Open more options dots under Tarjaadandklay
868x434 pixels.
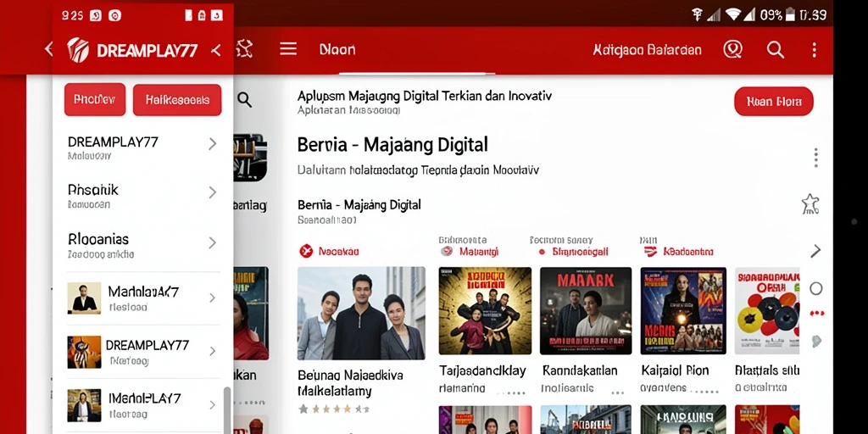[511, 393]
